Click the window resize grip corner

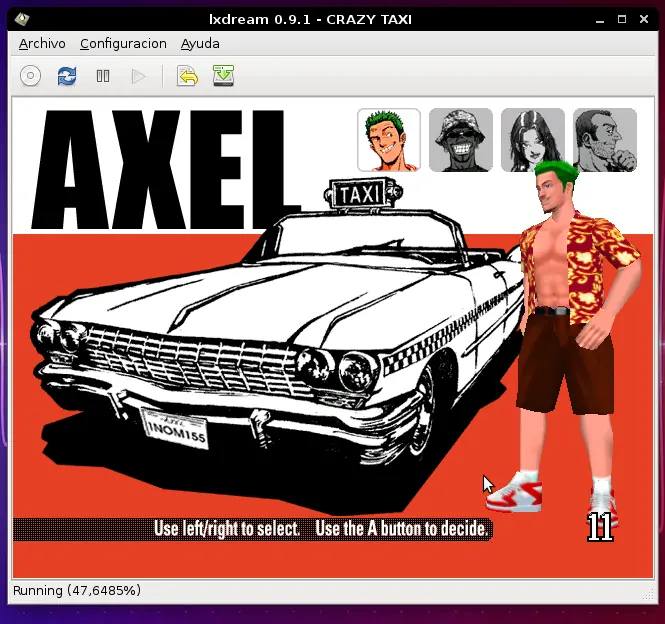(x=648, y=594)
